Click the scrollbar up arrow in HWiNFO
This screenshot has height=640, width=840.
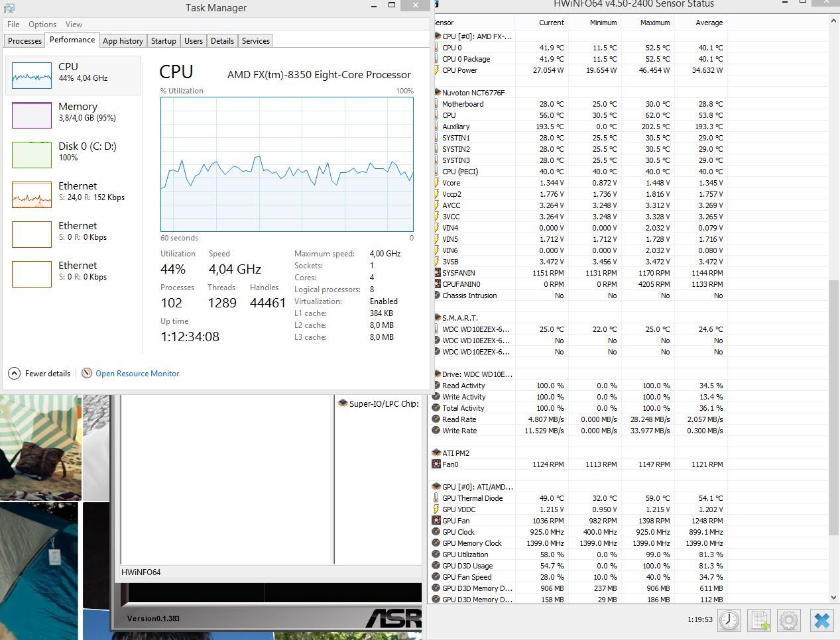[x=834, y=22]
